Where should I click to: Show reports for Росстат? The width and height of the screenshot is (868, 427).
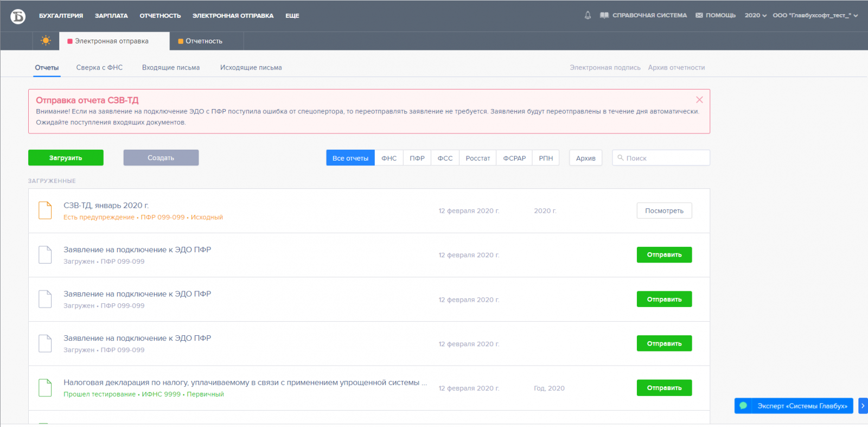click(477, 158)
